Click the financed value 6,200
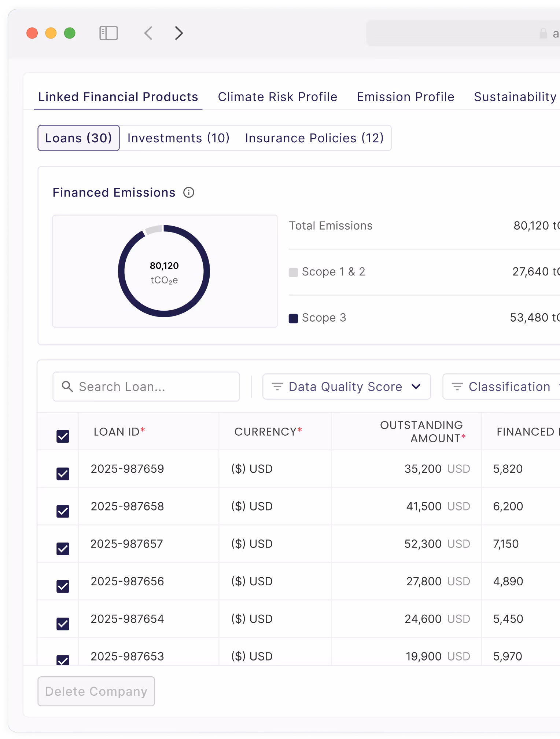This screenshot has height=739, width=560. click(508, 506)
